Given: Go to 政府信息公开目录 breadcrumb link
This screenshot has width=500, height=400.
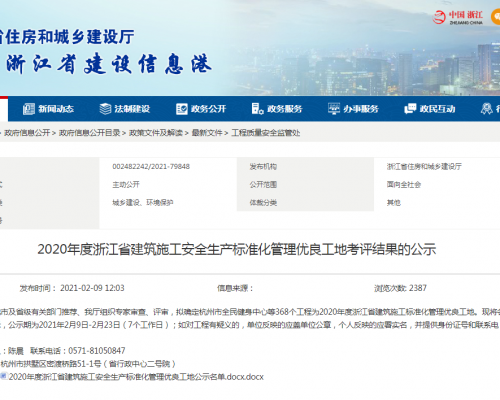Looking at the screenshot, I should (89, 133).
